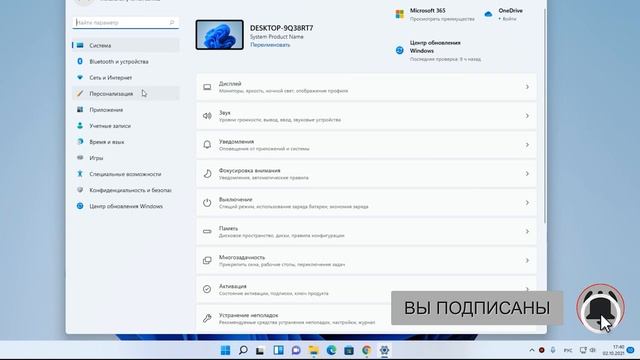This screenshot has width=640, height=360.
Task: Click the Время и язык clock icon
Action: click(x=80, y=142)
